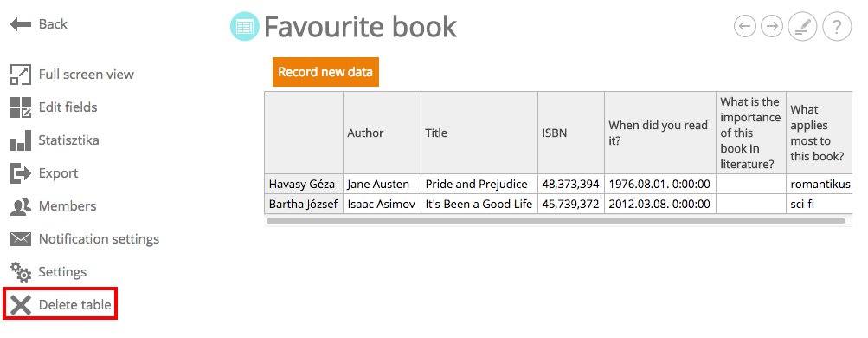
Task: Select the Members menu label
Action: click(x=68, y=206)
